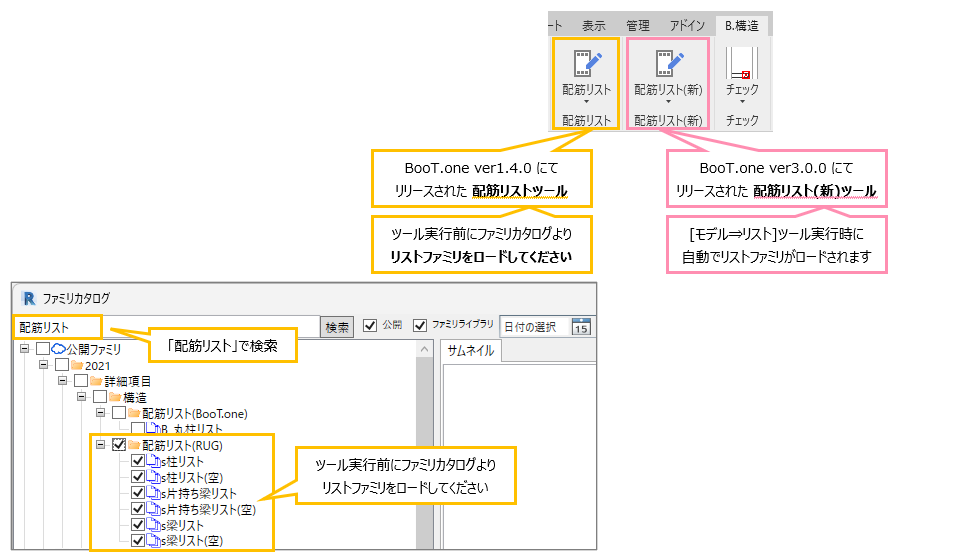The image size is (966, 557).
Task: Click the folder icon next to 2021
Action: [x=77, y=365]
